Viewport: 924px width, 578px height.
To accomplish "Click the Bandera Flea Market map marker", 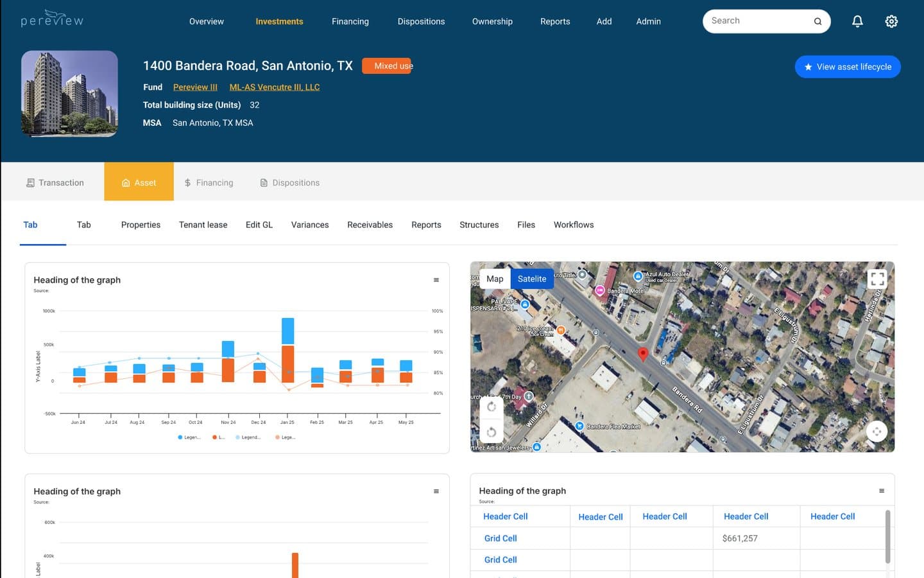I will 579,426.
